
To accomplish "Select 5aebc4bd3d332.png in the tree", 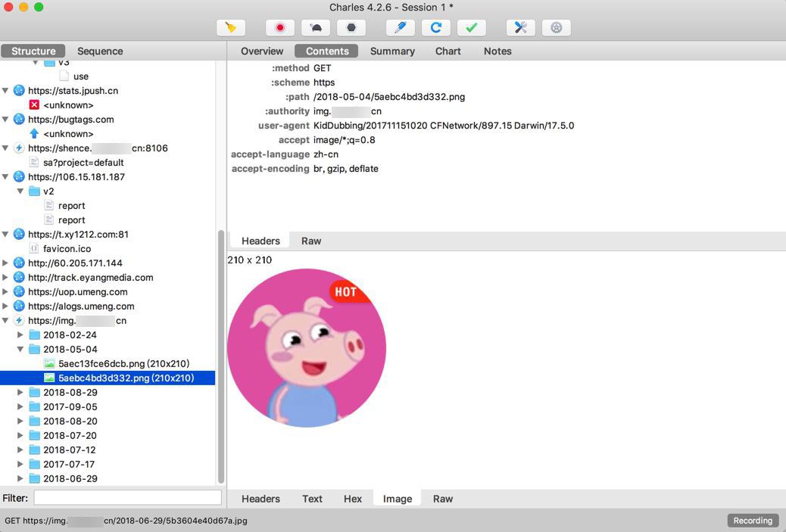I will [x=108, y=378].
